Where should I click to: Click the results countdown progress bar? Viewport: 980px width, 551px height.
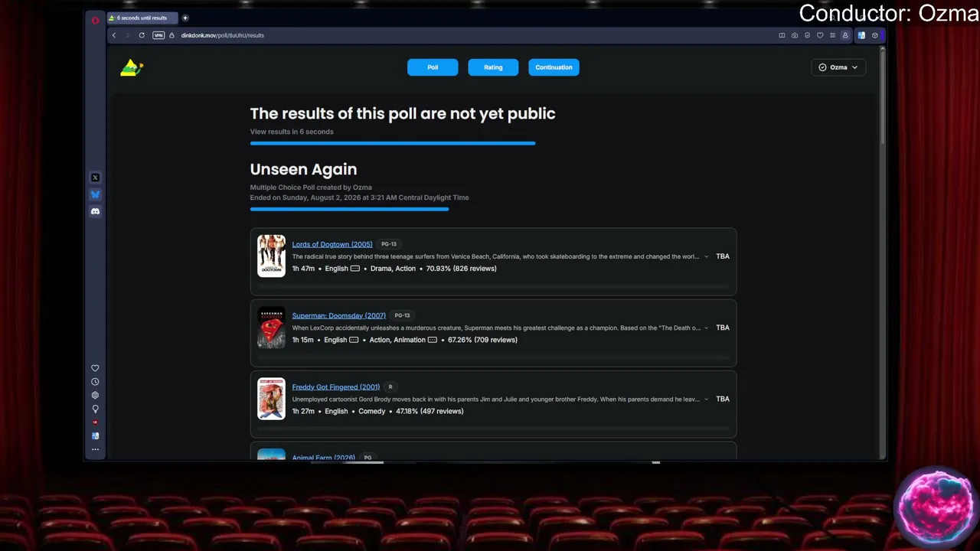pyautogui.click(x=393, y=143)
